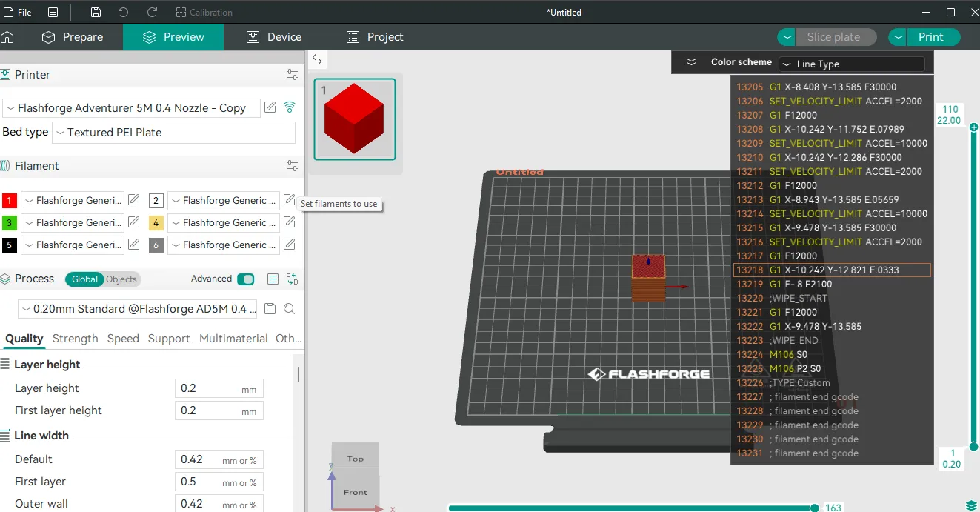Screen dimensions: 980x512
Task: Open the filament 6 preset dropdown
Action: click(224, 245)
